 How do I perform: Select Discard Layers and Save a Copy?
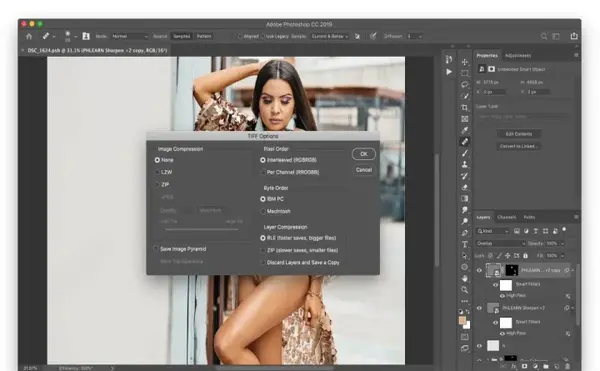[x=262, y=263]
